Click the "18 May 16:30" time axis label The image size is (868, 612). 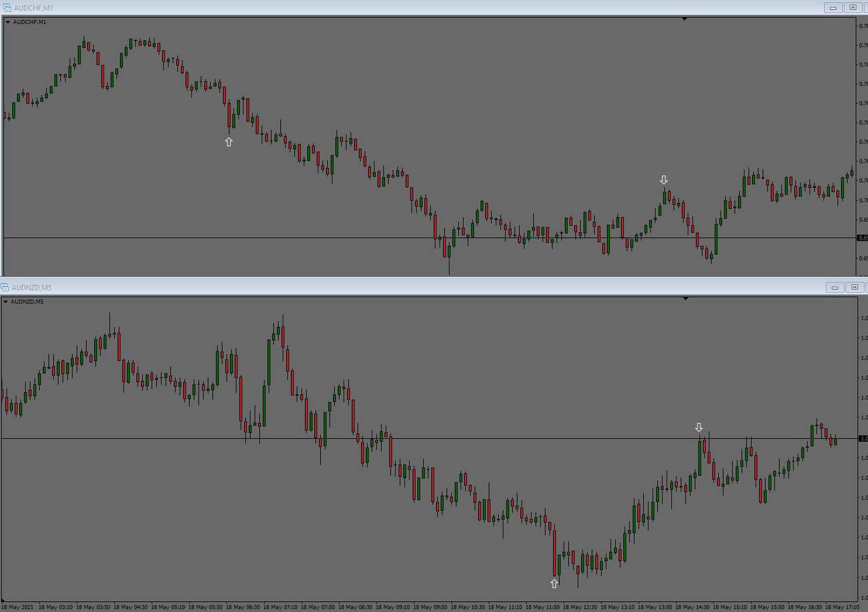point(805,607)
